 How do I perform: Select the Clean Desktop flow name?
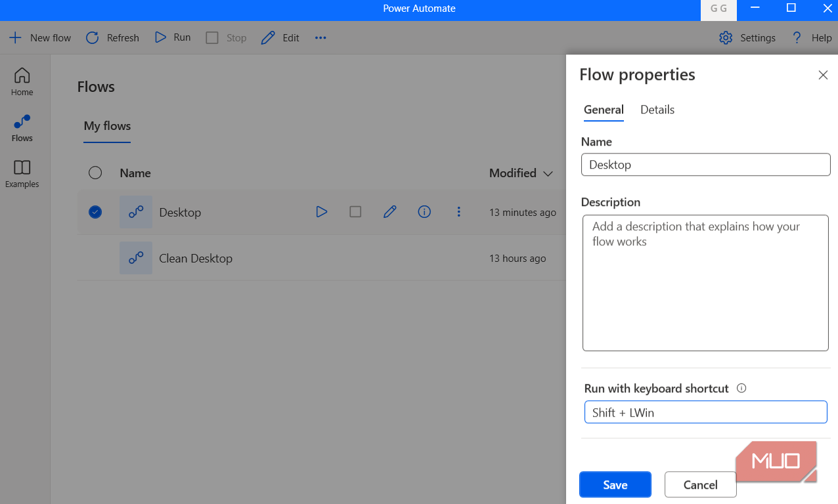196,259
